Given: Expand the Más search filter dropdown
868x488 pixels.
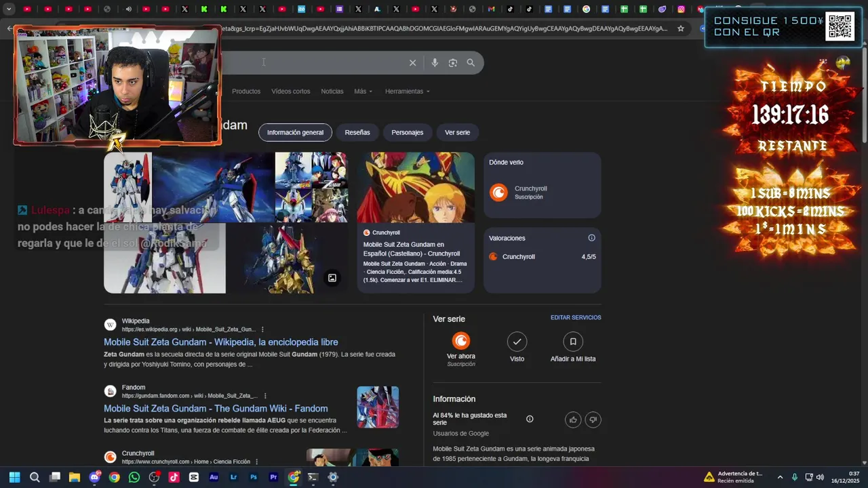Looking at the screenshot, I should [363, 91].
